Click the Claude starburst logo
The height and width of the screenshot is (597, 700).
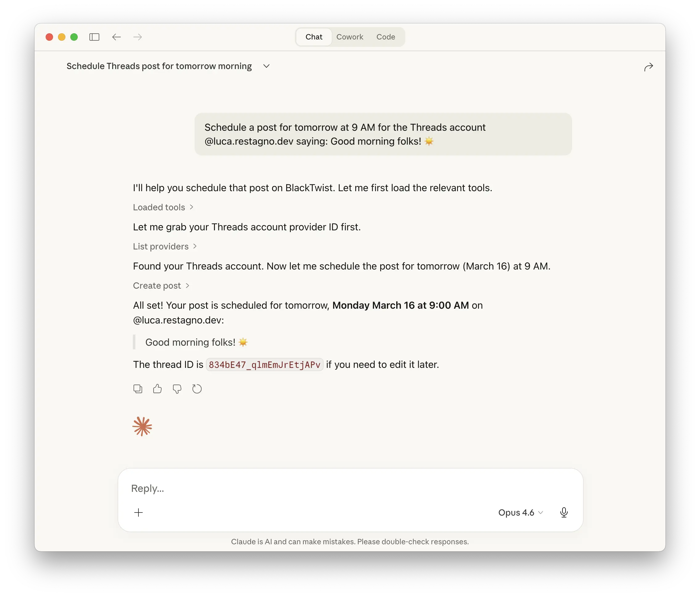coord(142,426)
